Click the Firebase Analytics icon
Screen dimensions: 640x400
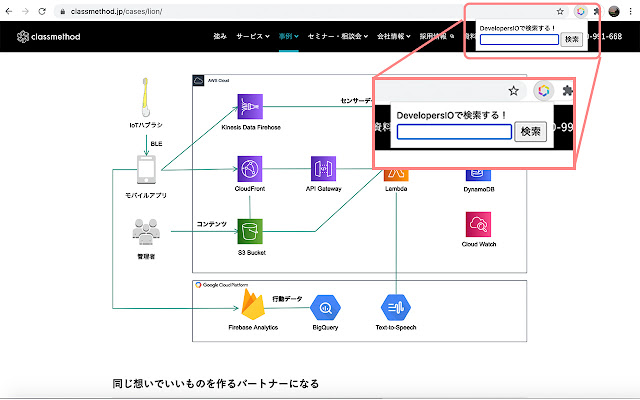tap(253, 304)
